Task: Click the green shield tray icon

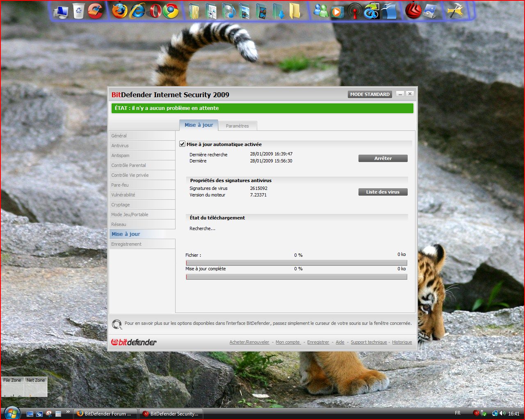Action: tap(484, 414)
